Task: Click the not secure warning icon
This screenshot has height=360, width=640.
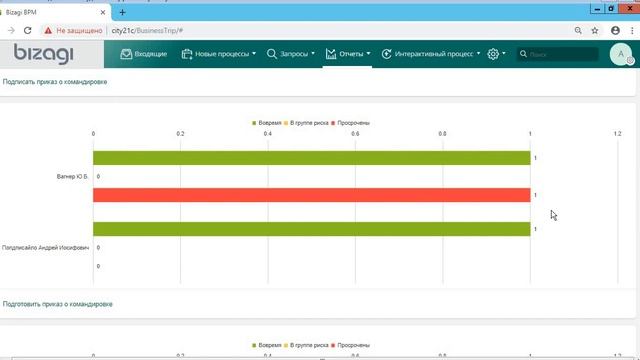Action: click(x=48, y=31)
